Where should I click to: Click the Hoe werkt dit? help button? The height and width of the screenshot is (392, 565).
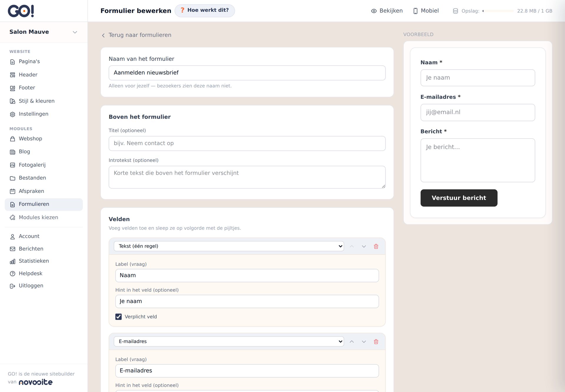pos(205,11)
